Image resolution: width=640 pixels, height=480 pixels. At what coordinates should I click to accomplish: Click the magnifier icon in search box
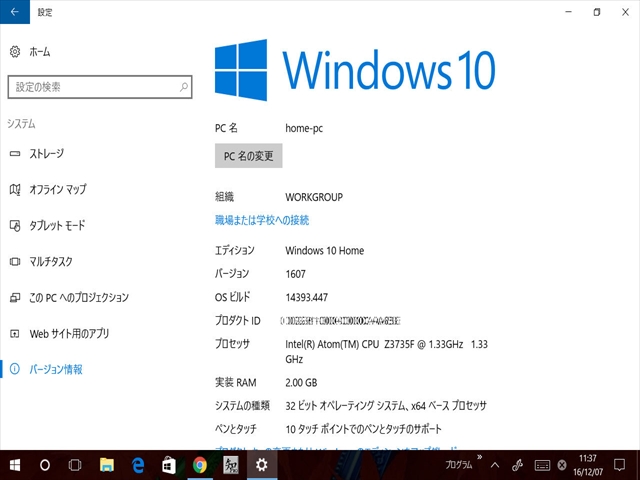click(184, 88)
